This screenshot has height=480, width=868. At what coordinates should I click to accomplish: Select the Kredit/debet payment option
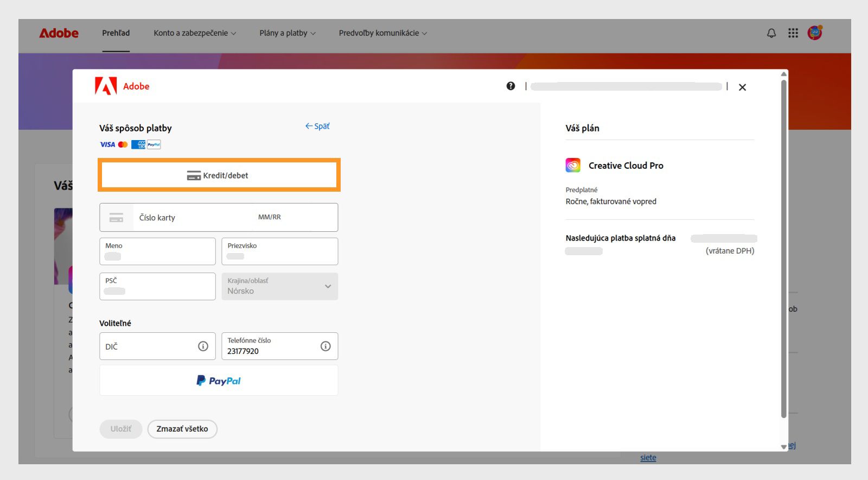coord(219,175)
